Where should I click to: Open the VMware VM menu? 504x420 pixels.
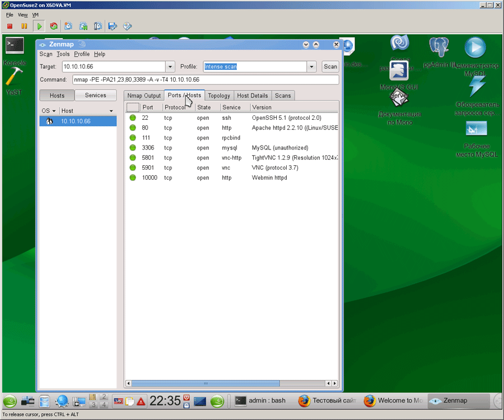pos(35,15)
